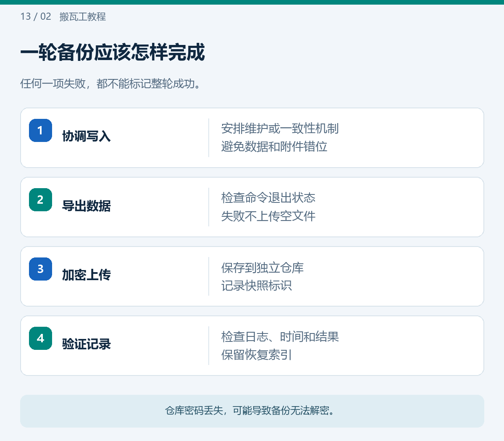The height and width of the screenshot is (441, 504).
Task: Click the text 检查日志、时间和结果
Action: (280, 337)
